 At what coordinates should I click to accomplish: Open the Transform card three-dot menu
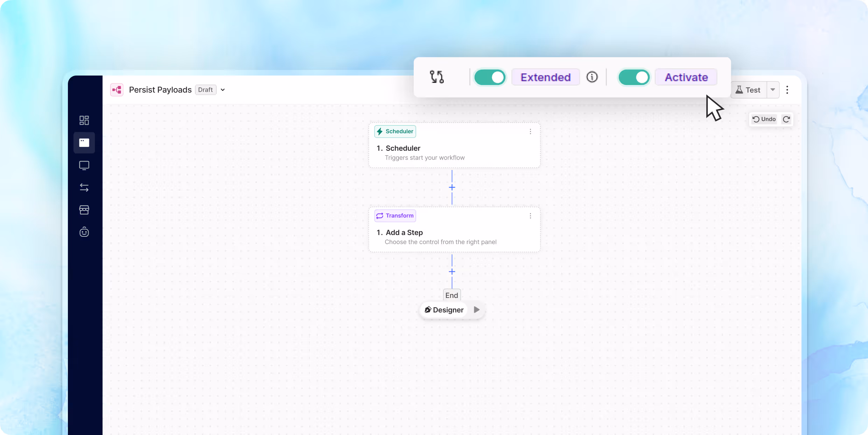coord(530,216)
